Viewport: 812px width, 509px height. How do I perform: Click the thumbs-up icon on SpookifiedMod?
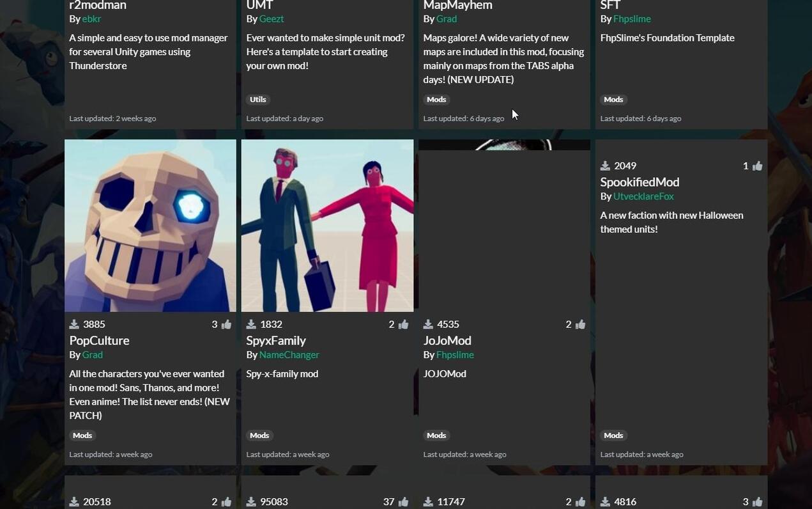(x=757, y=166)
